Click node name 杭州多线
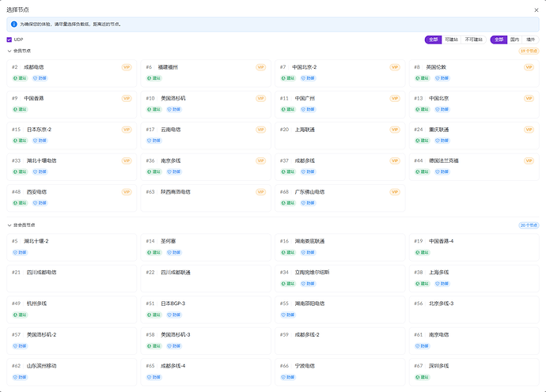The height and width of the screenshot is (392, 546). (36, 303)
